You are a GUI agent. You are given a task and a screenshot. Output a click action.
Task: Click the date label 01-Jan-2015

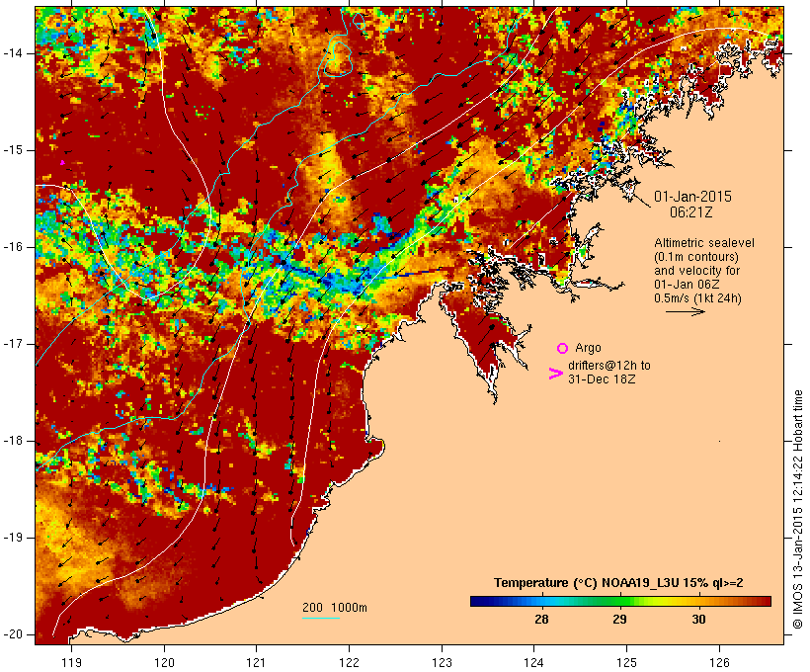(x=692, y=197)
